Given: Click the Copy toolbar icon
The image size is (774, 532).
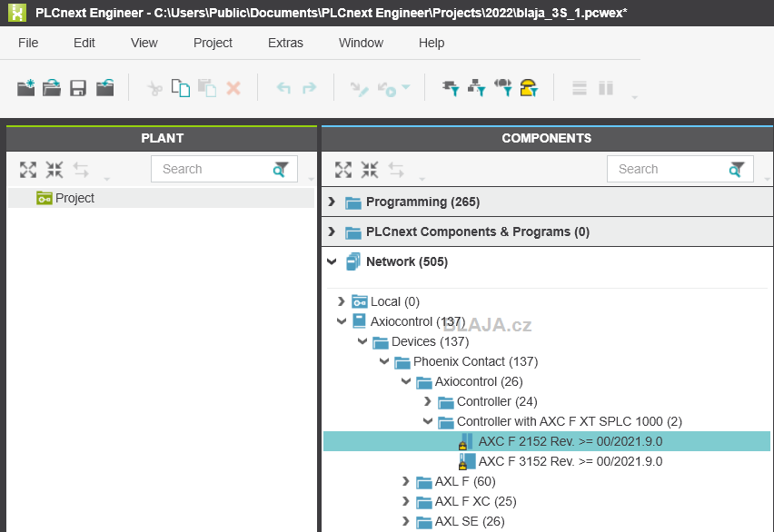Looking at the screenshot, I should [x=181, y=88].
